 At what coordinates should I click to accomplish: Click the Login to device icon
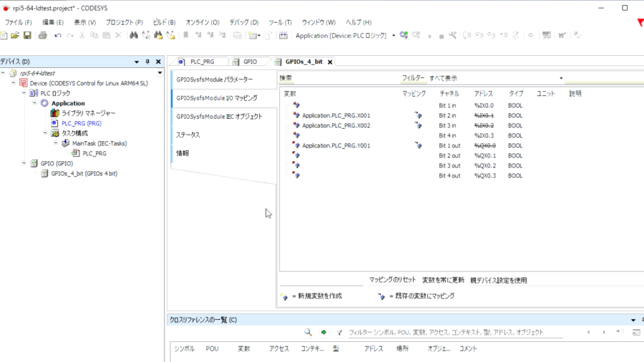click(x=403, y=36)
